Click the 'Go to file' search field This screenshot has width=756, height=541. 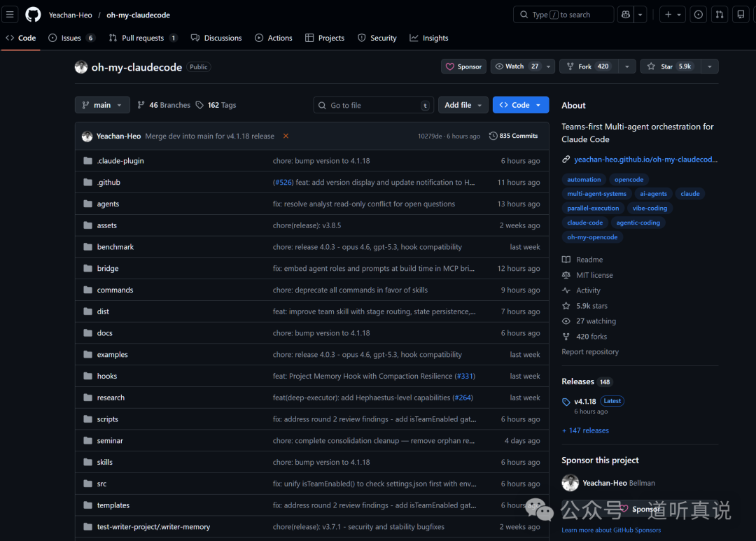[x=373, y=104]
